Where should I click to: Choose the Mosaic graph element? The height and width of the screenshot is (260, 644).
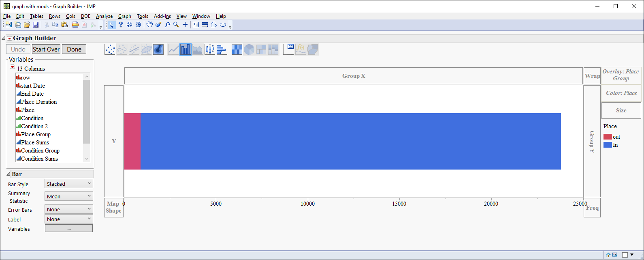(x=273, y=49)
